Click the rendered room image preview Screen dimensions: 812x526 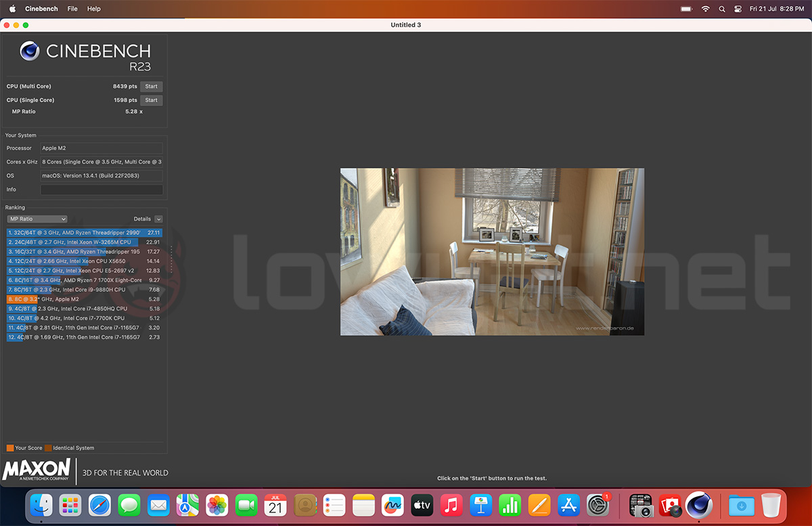pos(492,252)
